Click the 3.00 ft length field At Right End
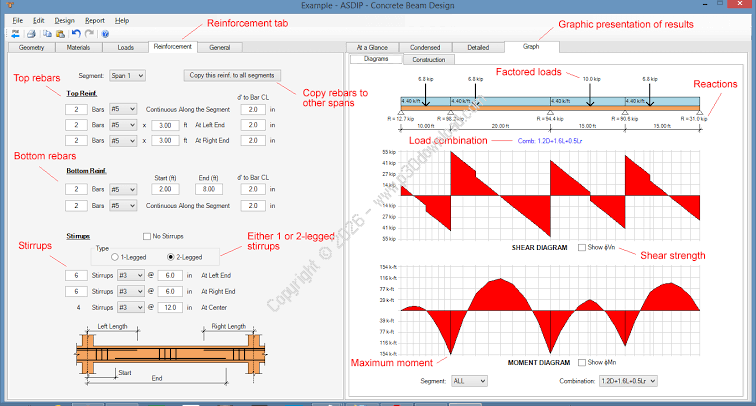This screenshot has width=756, height=406. coord(165,141)
